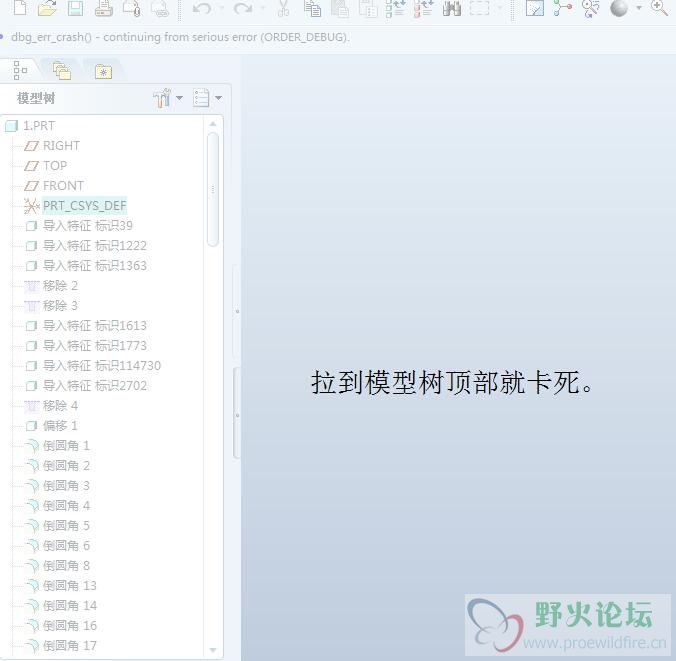Viewport: 676px width, 661px height.
Task: Open the dropdown arrow next to Settings tool
Action: (x=179, y=98)
